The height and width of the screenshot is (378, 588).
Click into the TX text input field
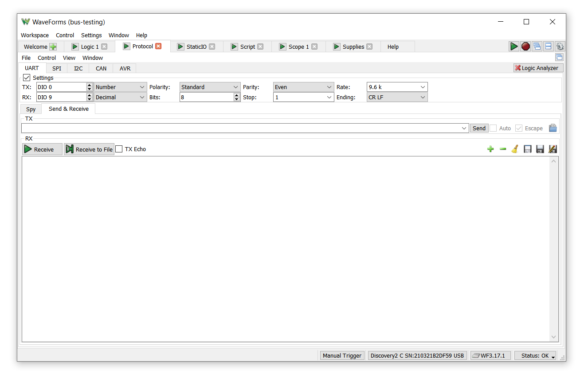(239, 128)
